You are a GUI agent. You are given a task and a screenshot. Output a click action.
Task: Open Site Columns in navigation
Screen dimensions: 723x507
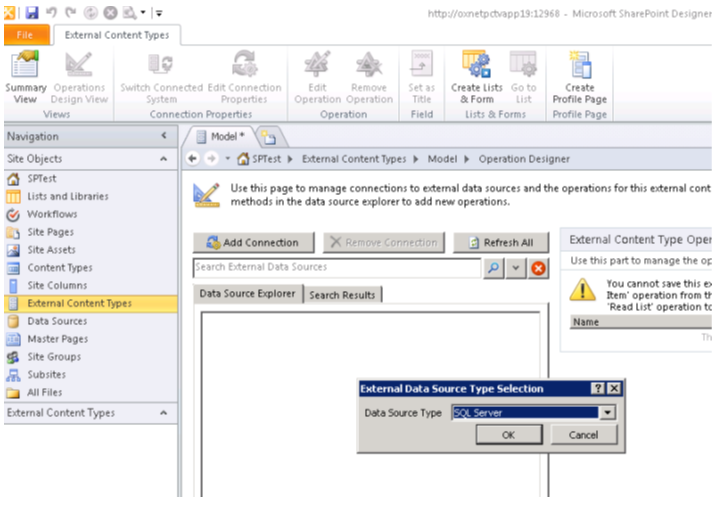click(57, 285)
